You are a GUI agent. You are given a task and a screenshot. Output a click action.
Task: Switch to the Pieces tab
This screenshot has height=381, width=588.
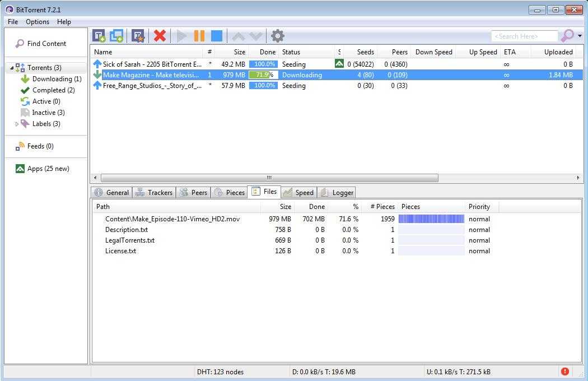click(228, 193)
